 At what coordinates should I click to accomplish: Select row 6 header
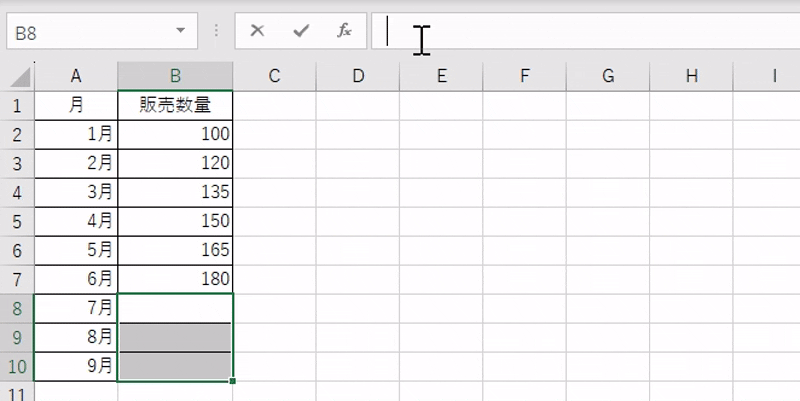point(17,250)
